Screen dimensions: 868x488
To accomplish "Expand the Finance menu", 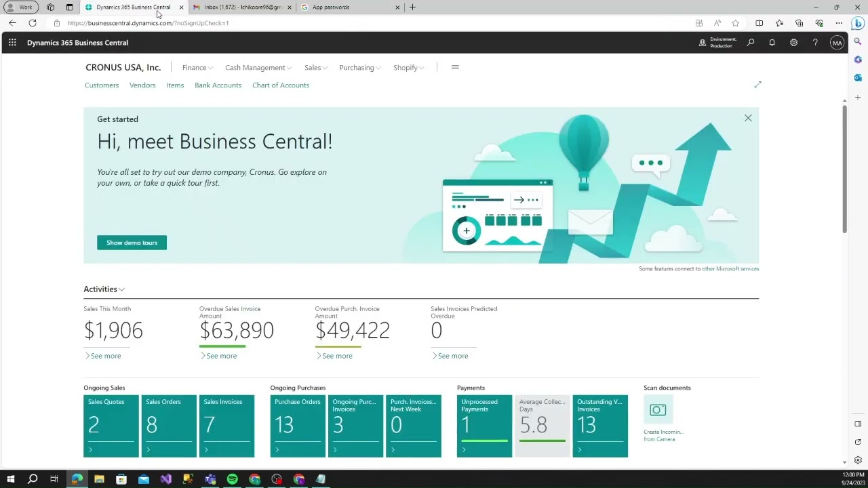I will (197, 68).
